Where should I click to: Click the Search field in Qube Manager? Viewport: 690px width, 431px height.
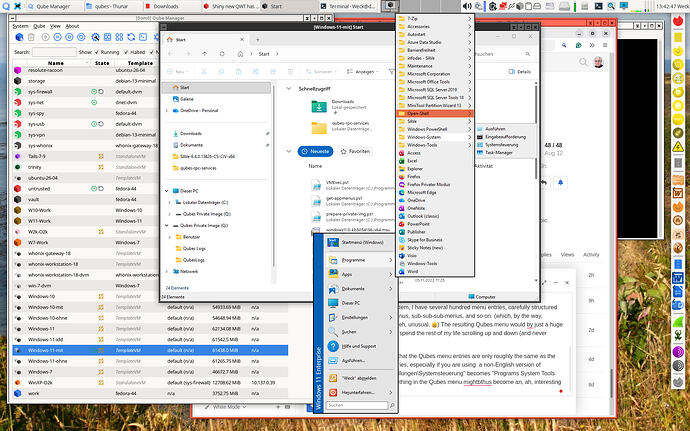pyautogui.click(x=54, y=52)
